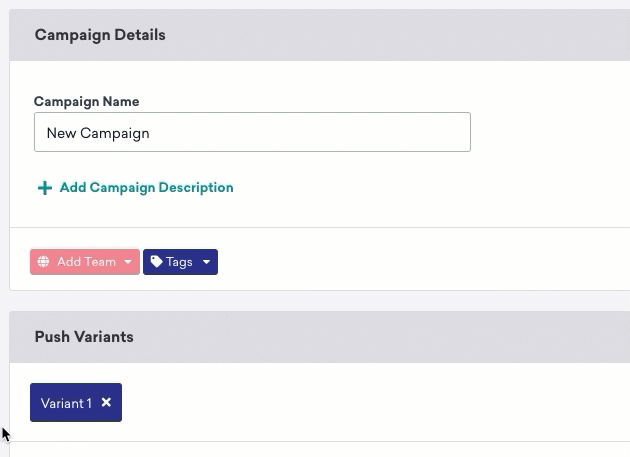
Task: Open the Add Campaign Description link
Action: coord(135,188)
